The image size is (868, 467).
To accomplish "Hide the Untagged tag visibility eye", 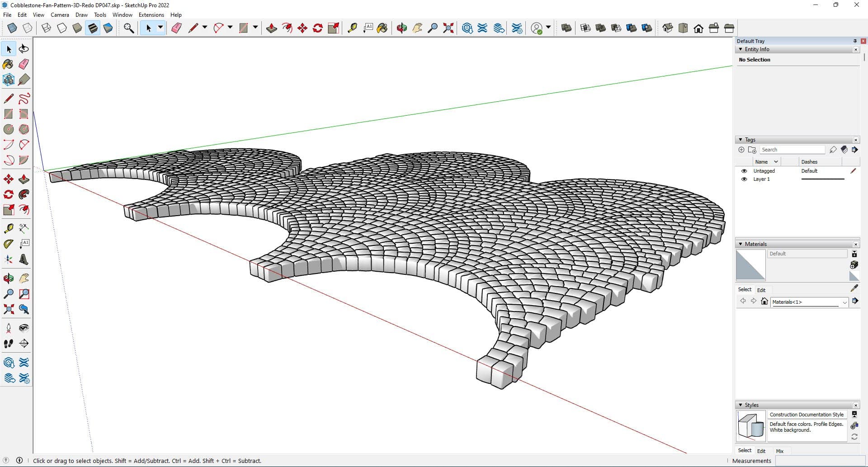I will [x=744, y=171].
